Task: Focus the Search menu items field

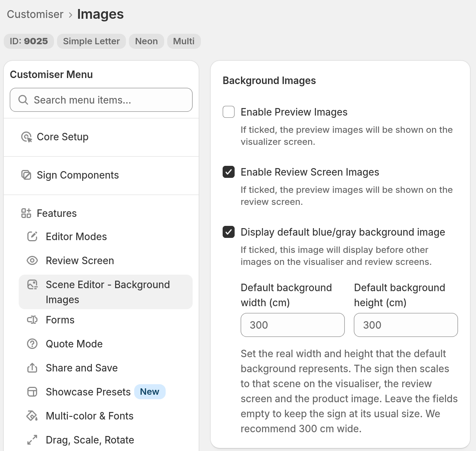Action: [101, 100]
